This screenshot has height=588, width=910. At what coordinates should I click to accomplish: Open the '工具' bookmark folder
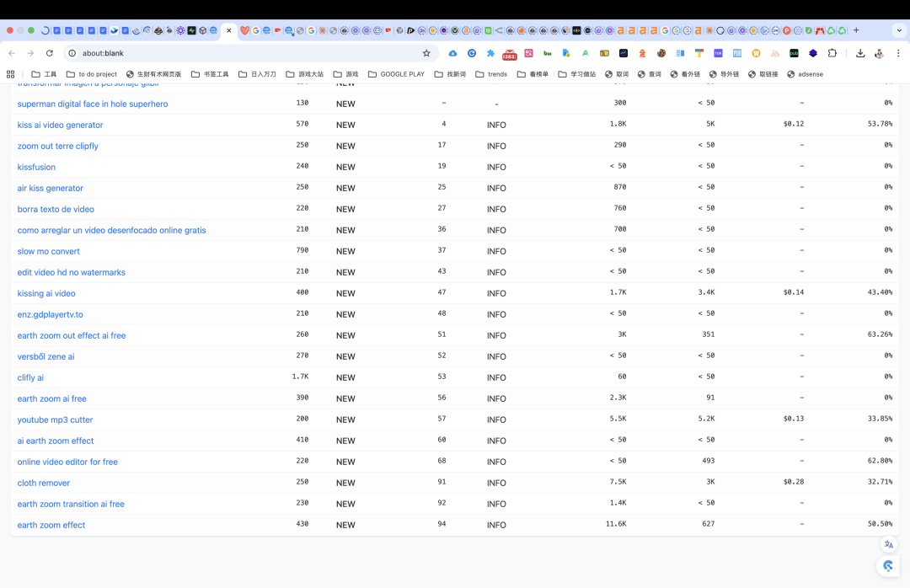pos(44,74)
